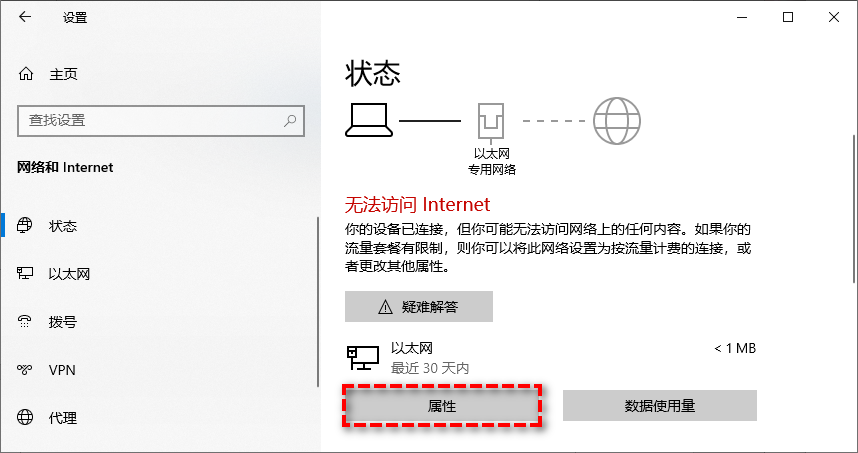Viewport: 858px width, 453px height.
Task: Run the 疑难解答 troubleshooter
Action: pos(419,306)
